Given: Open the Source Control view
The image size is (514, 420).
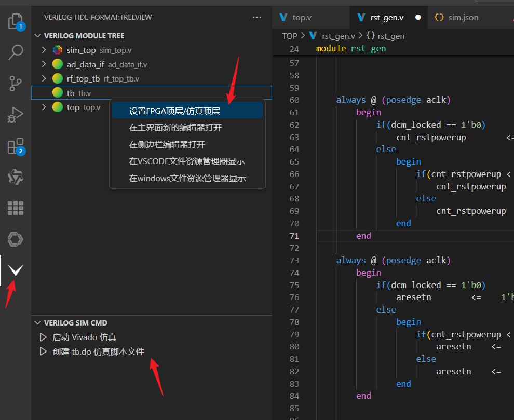Looking at the screenshot, I should coord(16,83).
